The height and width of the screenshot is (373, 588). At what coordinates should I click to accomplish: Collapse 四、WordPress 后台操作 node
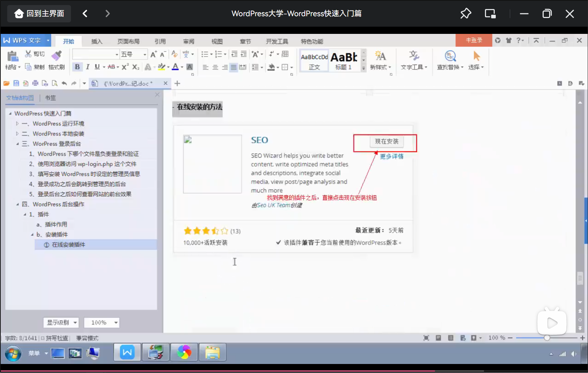coord(17,204)
